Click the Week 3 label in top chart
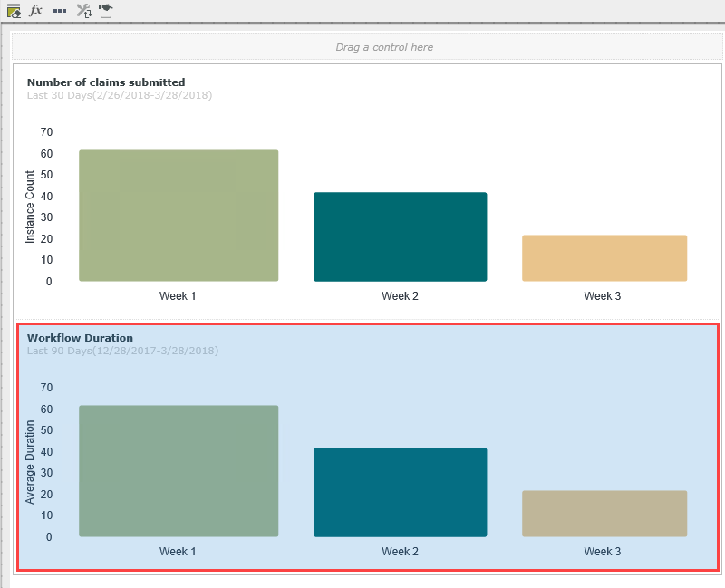The image size is (725, 588). tap(603, 295)
